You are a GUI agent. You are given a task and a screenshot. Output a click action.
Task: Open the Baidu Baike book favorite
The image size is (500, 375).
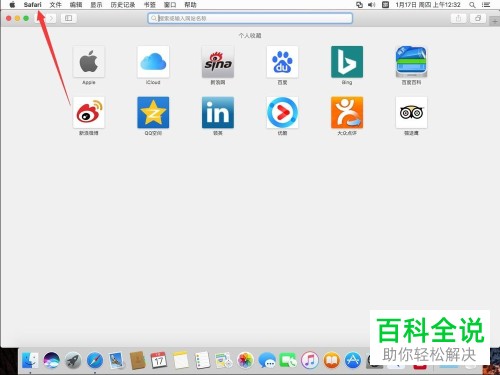pos(411,62)
